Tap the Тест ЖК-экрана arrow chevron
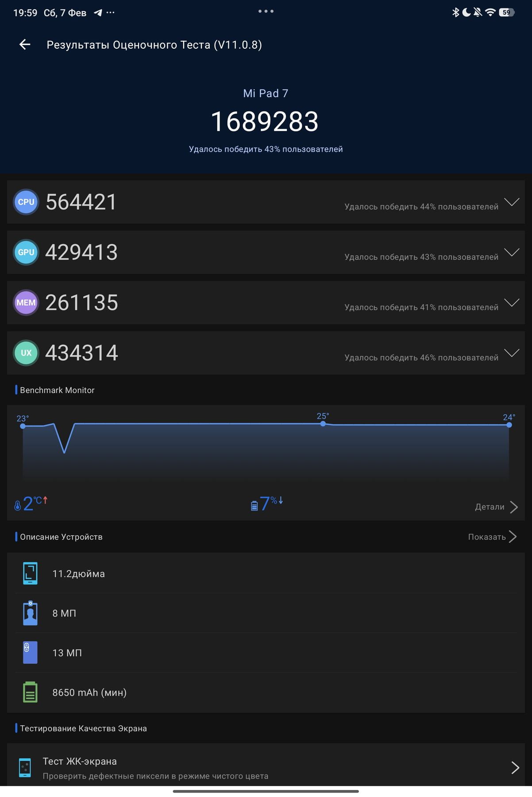This screenshot has width=532, height=797. [515, 767]
